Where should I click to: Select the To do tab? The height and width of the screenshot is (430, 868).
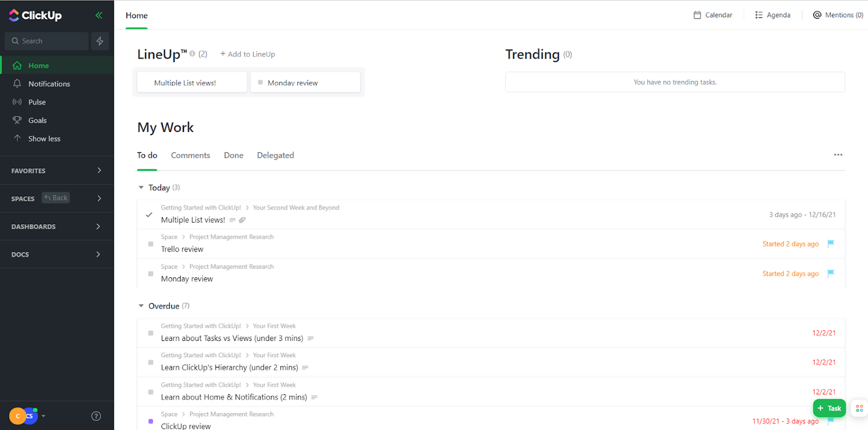pyautogui.click(x=147, y=155)
